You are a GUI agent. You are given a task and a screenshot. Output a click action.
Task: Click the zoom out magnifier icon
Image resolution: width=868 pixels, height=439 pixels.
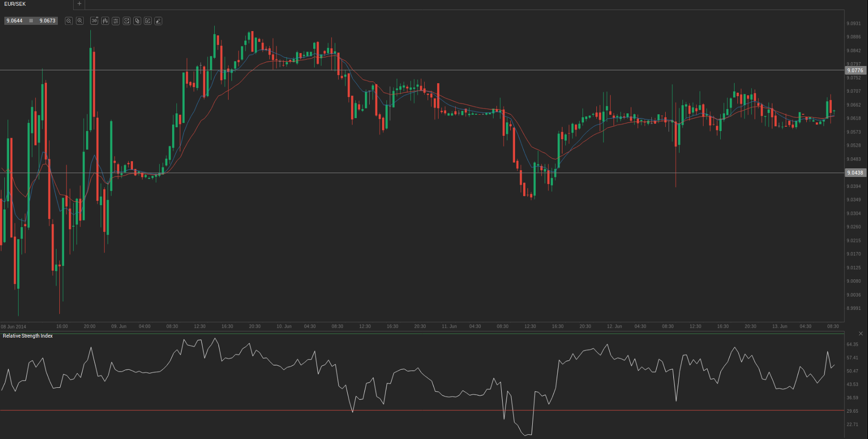[69, 21]
